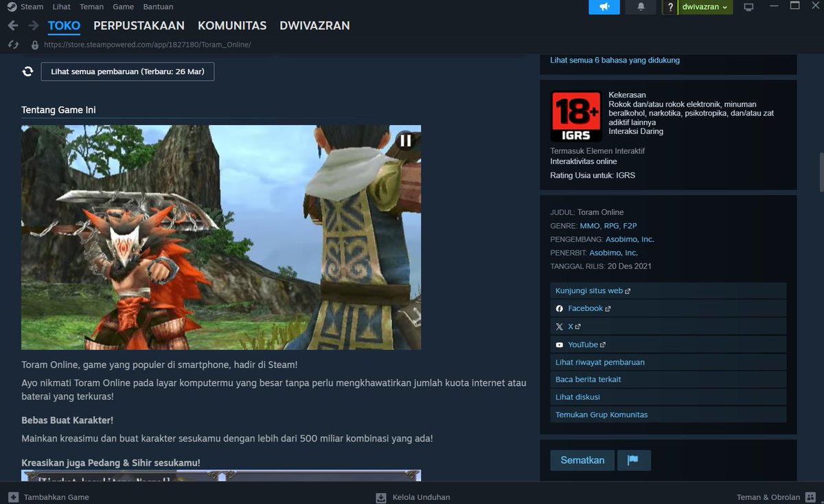
Task: Go forward with the right arrow
Action: [34, 25]
